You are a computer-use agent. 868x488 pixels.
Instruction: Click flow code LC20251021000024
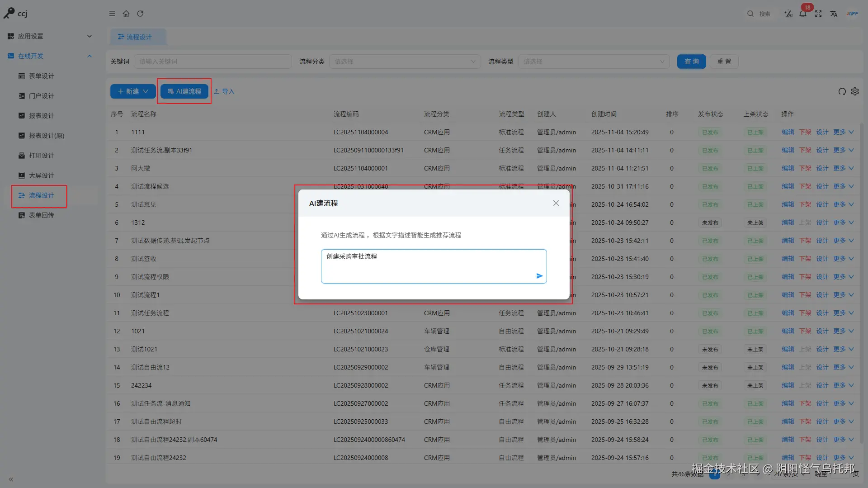(x=361, y=331)
